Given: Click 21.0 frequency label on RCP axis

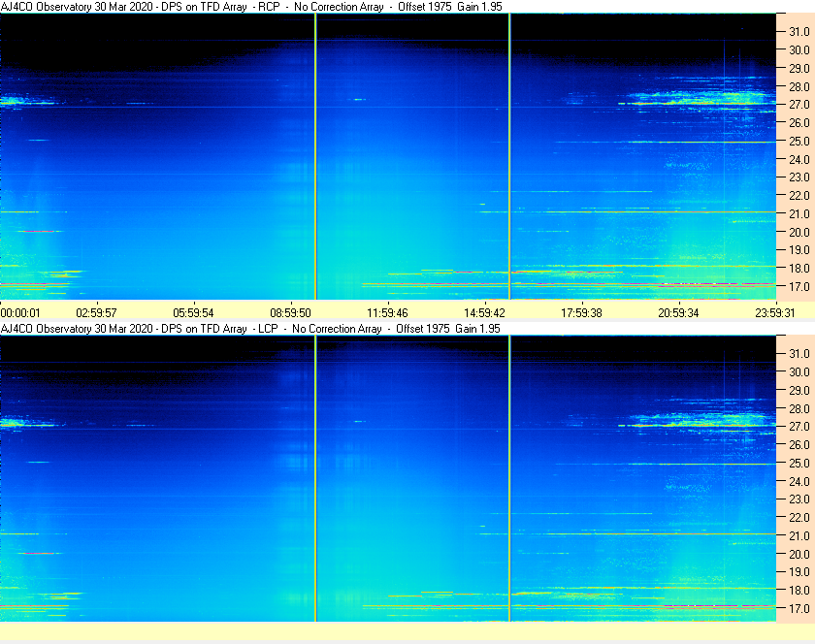Looking at the screenshot, I should [799, 213].
